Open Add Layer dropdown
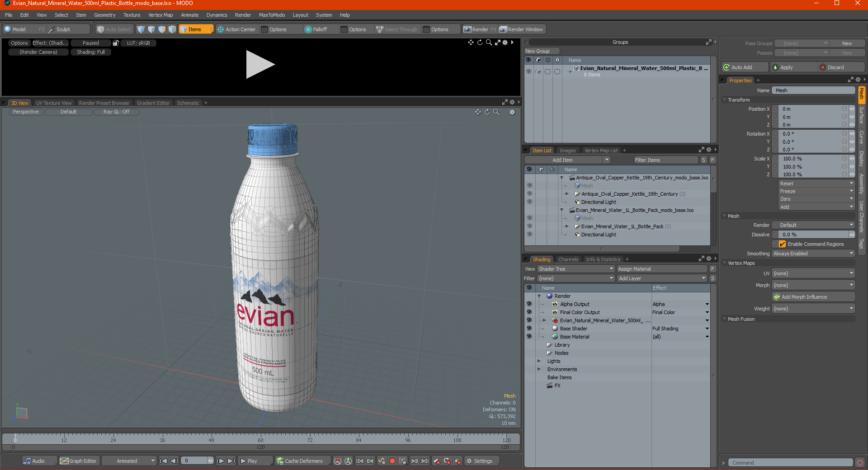Image resolution: width=868 pixels, height=470 pixels. 662,278
